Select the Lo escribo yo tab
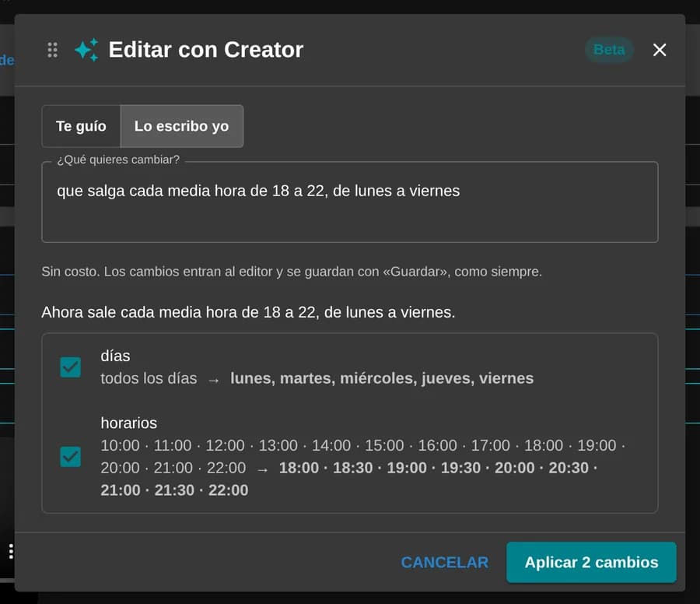This screenshot has height=604, width=700. click(182, 126)
